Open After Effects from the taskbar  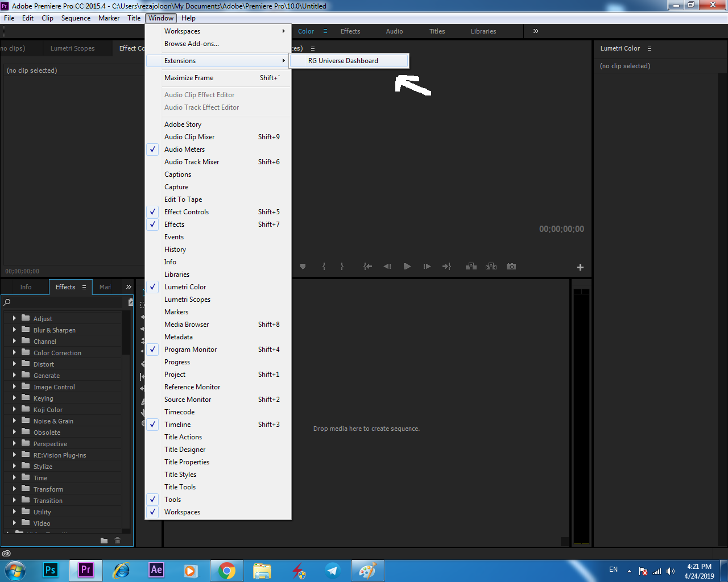tap(156, 570)
